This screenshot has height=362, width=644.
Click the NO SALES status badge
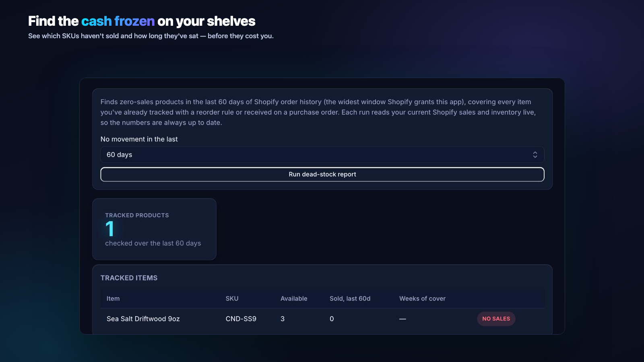[x=496, y=319]
